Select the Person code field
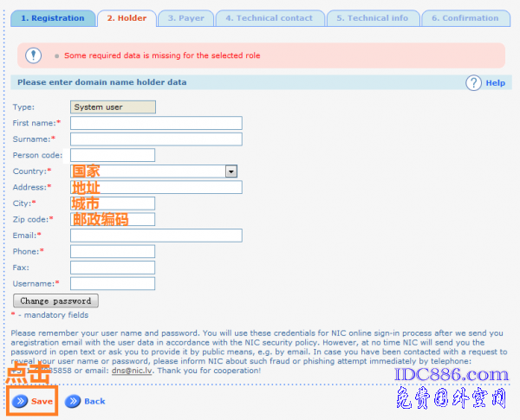This screenshot has width=520, height=420. click(113, 155)
